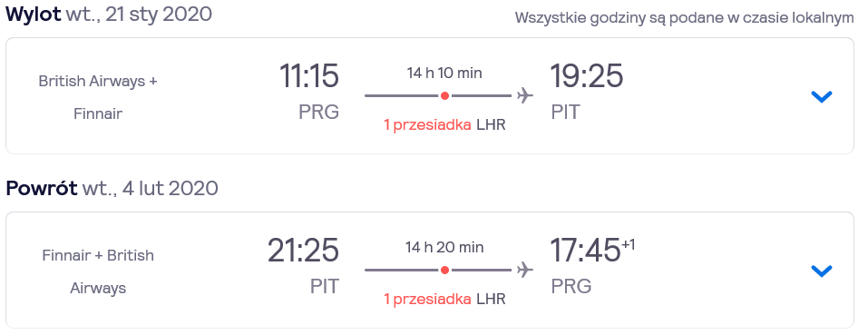Click the Powrót wt., 4 lut 2020 heading
The width and height of the screenshot is (868, 335).
pyautogui.click(x=112, y=188)
